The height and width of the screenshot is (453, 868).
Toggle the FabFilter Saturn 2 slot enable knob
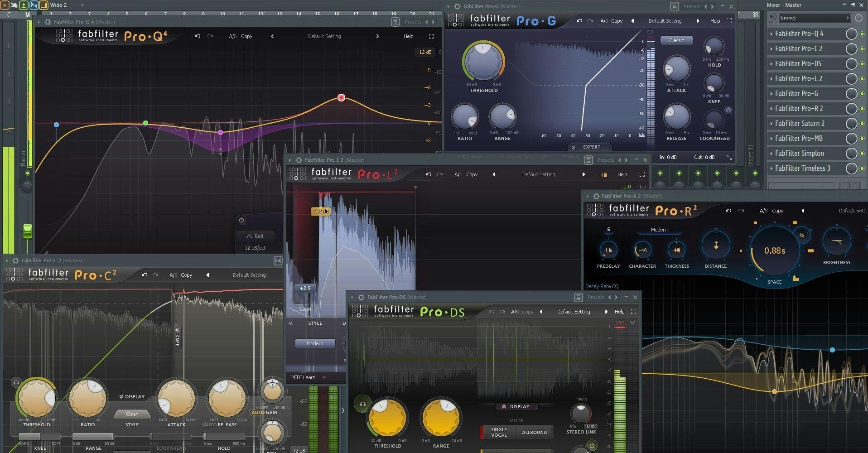click(852, 123)
